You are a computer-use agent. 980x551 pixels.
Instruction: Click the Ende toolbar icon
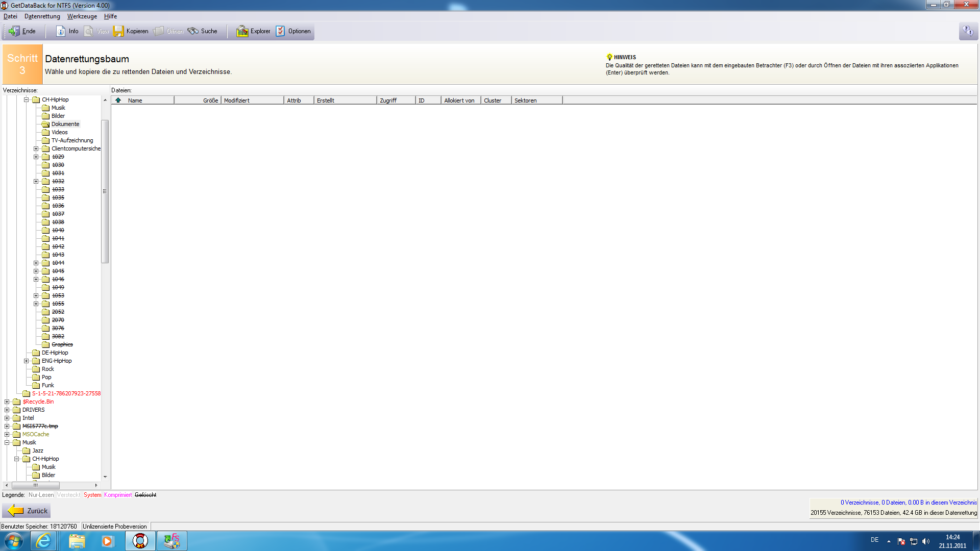[x=14, y=31]
